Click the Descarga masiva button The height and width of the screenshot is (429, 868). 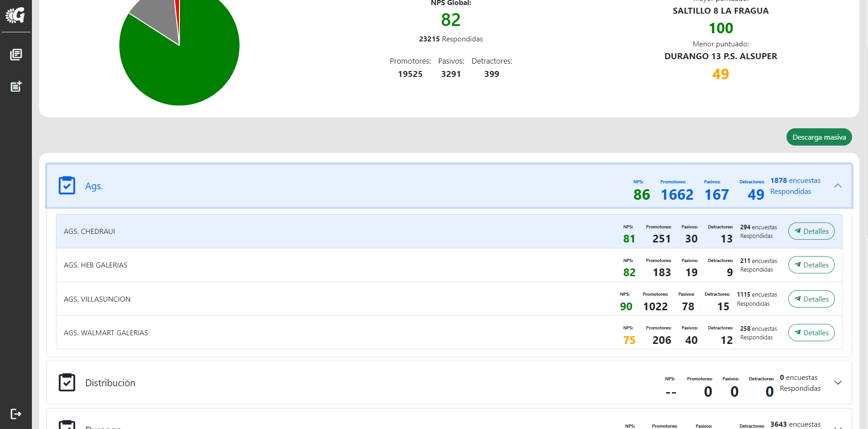pyautogui.click(x=819, y=137)
